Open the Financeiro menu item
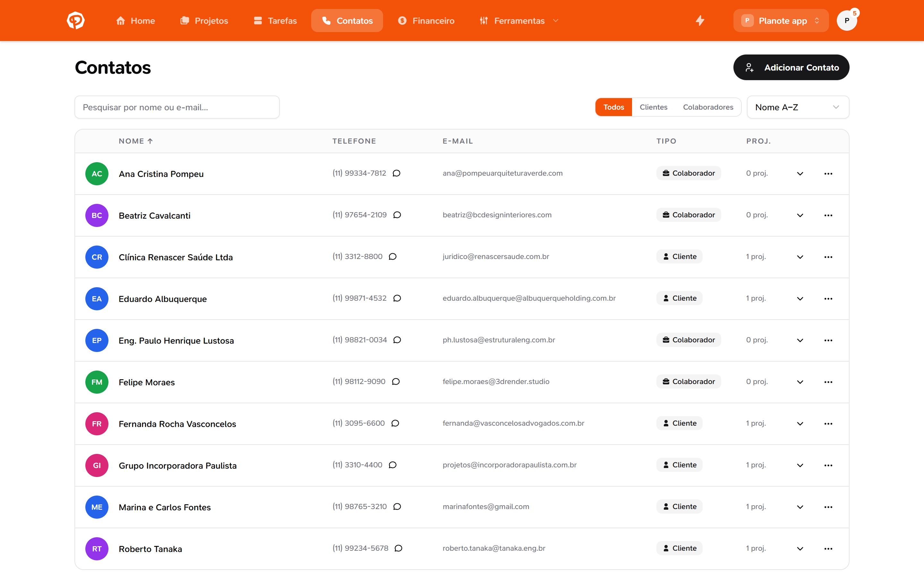Image resolution: width=924 pixels, height=577 pixels. pyautogui.click(x=426, y=21)
